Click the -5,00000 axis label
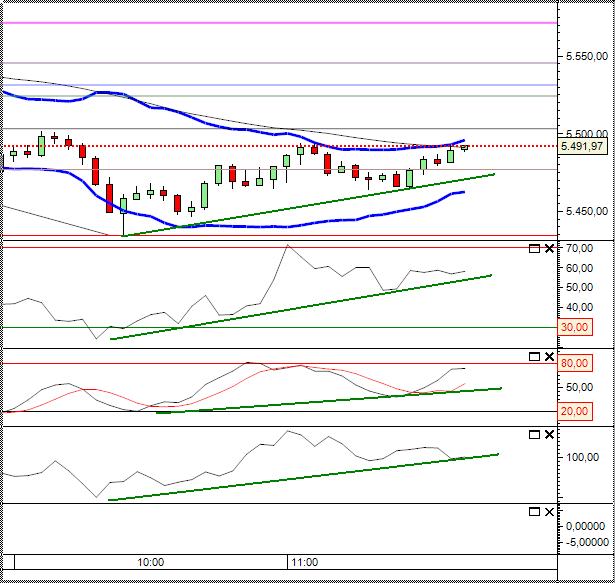615x583 pixels. [587, 543]
